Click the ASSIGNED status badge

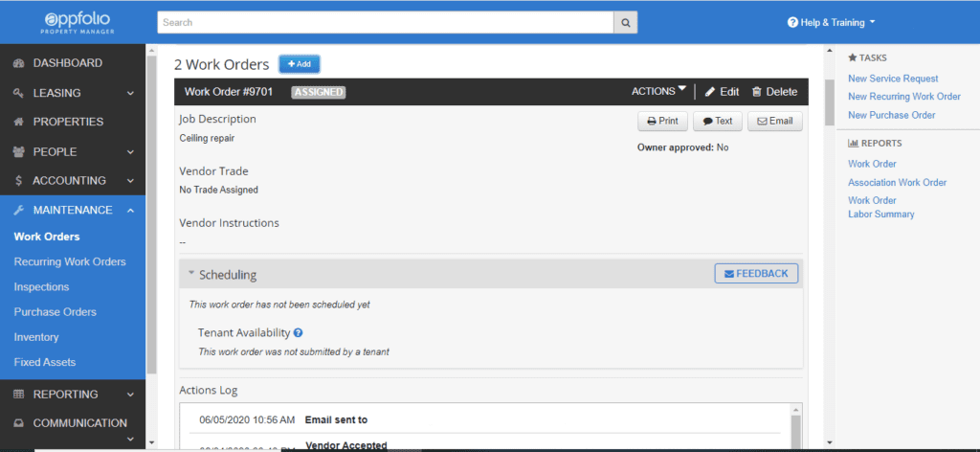[x=319, y=92]
